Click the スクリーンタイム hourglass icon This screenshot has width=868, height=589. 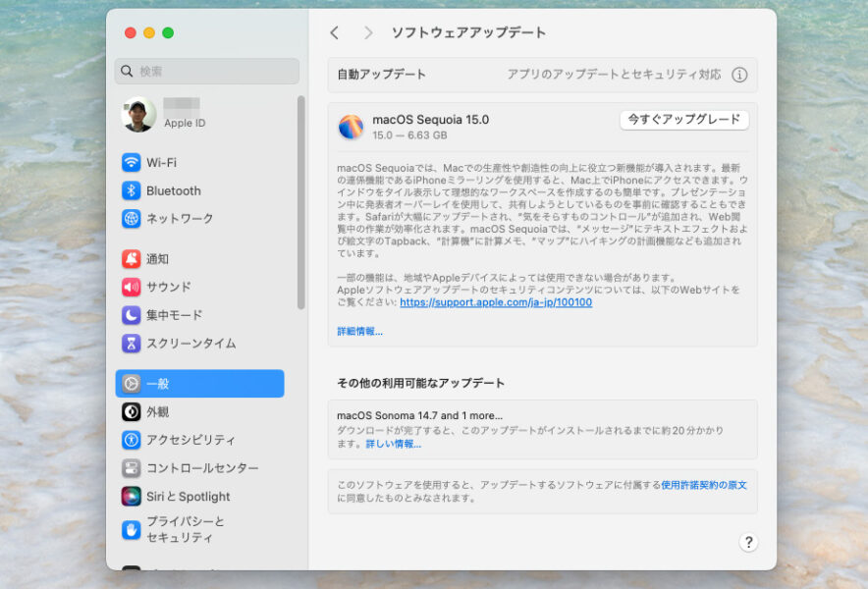point(132,344)
